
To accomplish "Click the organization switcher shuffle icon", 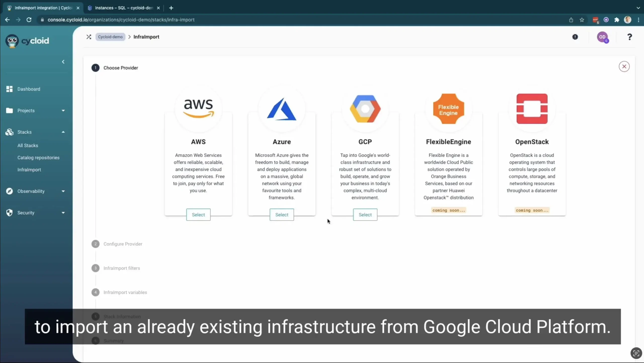I will pyautogui.click(x=89, y=37).
